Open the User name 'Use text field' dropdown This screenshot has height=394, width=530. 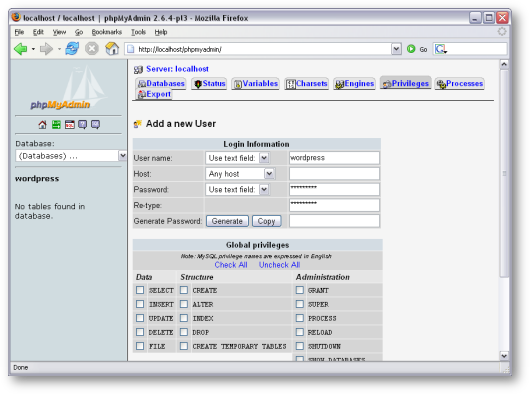237,158
